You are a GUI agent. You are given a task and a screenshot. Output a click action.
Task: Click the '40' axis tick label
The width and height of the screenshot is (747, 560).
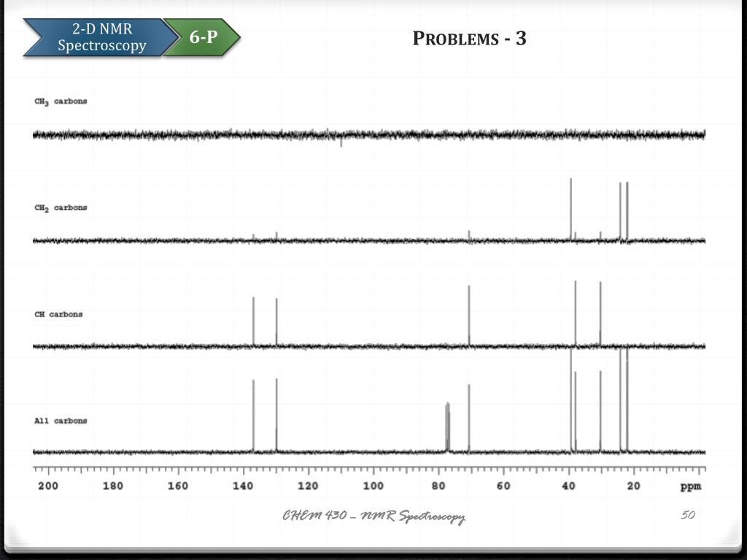click(x=568, y=486)
